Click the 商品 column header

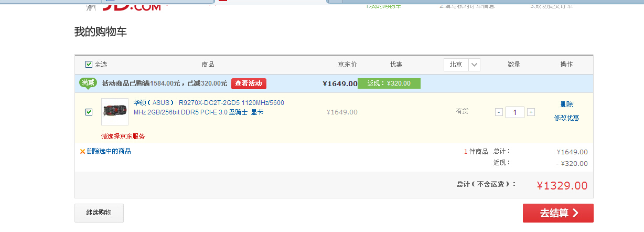point(208,65)
